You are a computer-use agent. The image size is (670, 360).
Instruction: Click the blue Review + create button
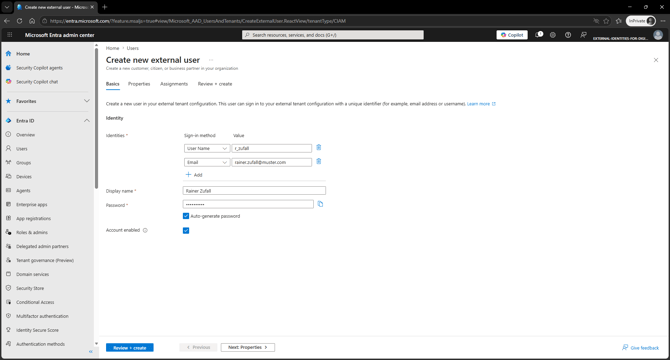[130, 348]
